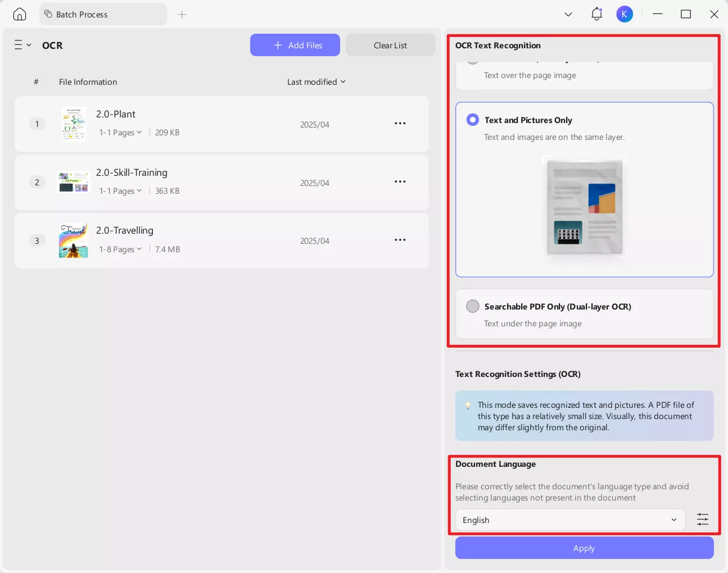Open a new tab with plus icon

click(182, 14)
